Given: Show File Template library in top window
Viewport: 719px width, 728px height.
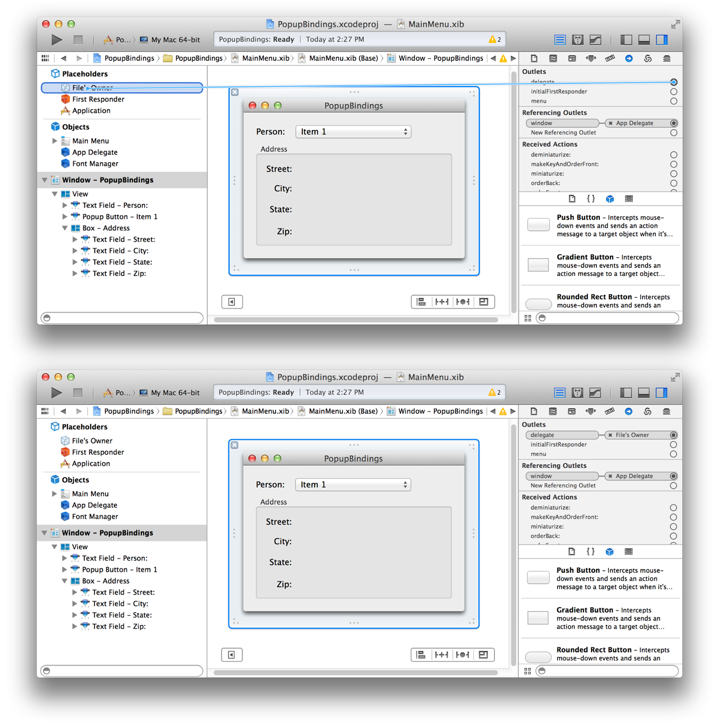Looking at the screenshot, I should point(572,199).
